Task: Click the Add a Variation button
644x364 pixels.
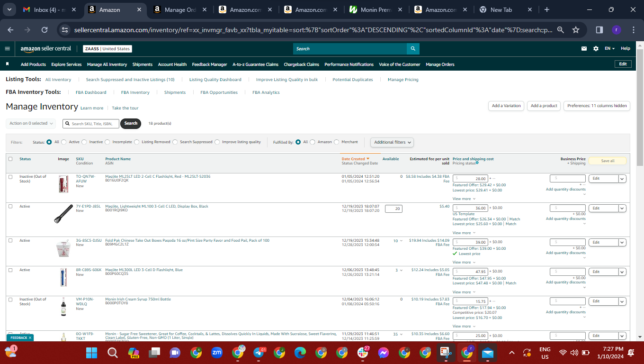Action: point(506,106)
